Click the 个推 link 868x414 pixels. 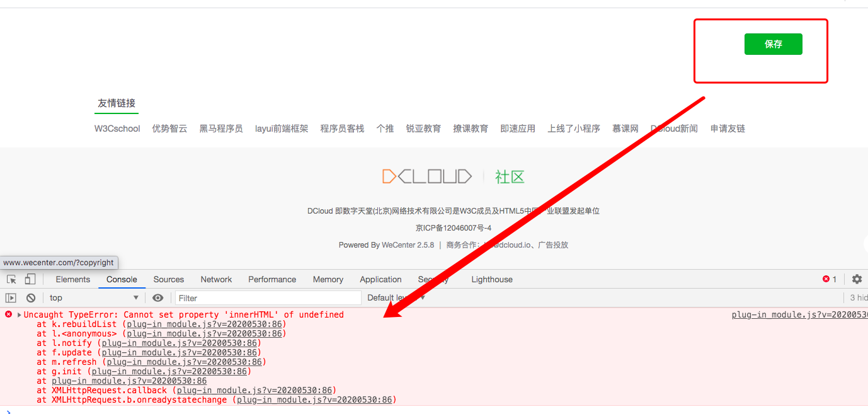(x=385, y=129)
